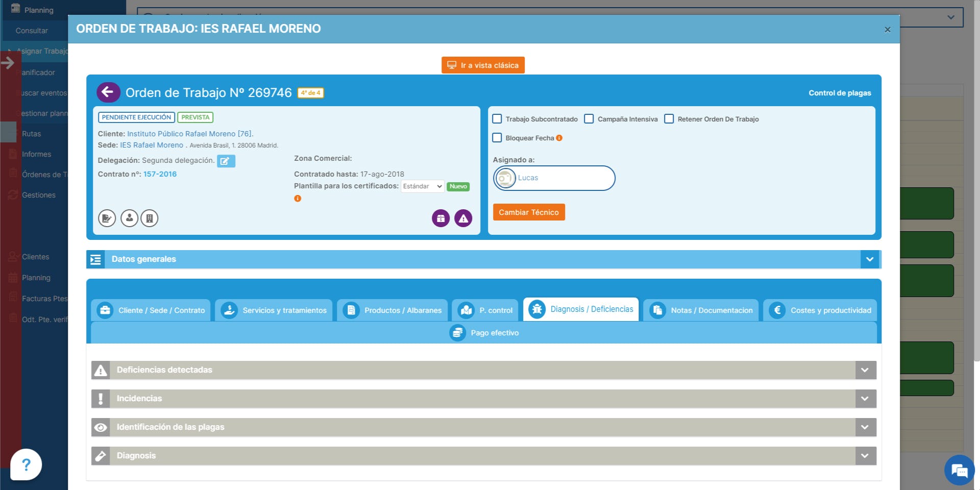Click the Asignado a technician field

pos(554,178)
